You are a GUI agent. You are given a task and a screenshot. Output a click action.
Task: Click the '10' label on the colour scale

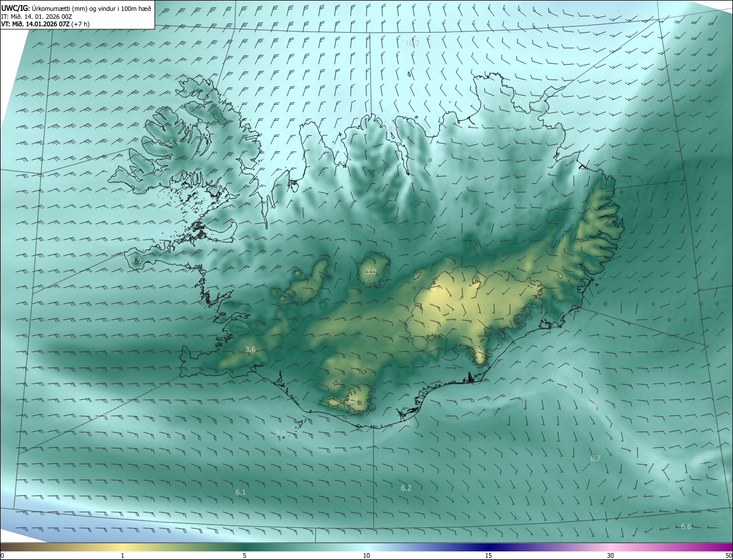pos(366,555)
